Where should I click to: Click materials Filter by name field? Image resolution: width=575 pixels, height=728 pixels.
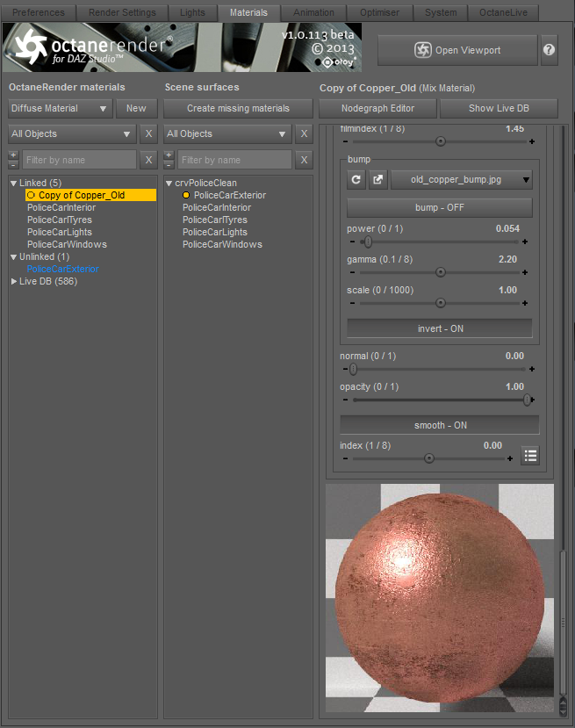(79, 160)
